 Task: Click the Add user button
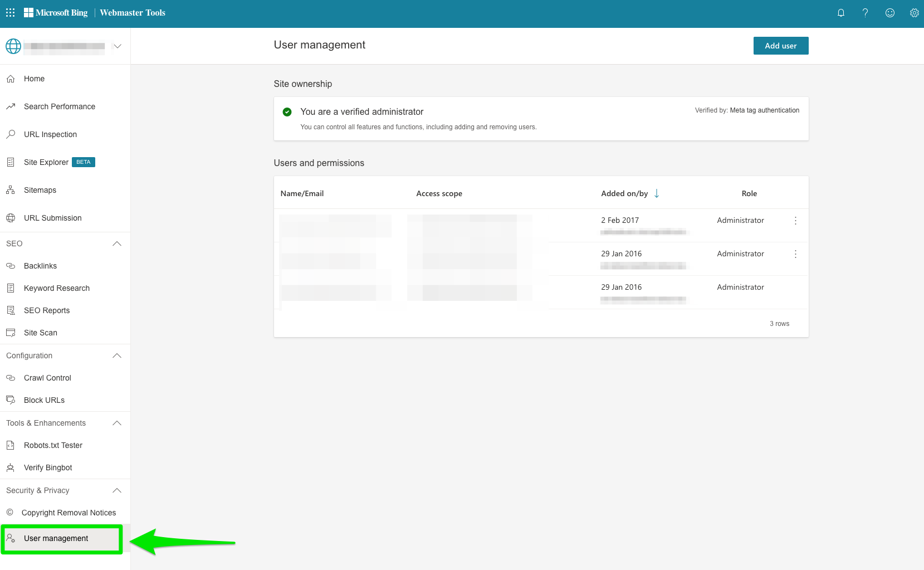(780, 46)
